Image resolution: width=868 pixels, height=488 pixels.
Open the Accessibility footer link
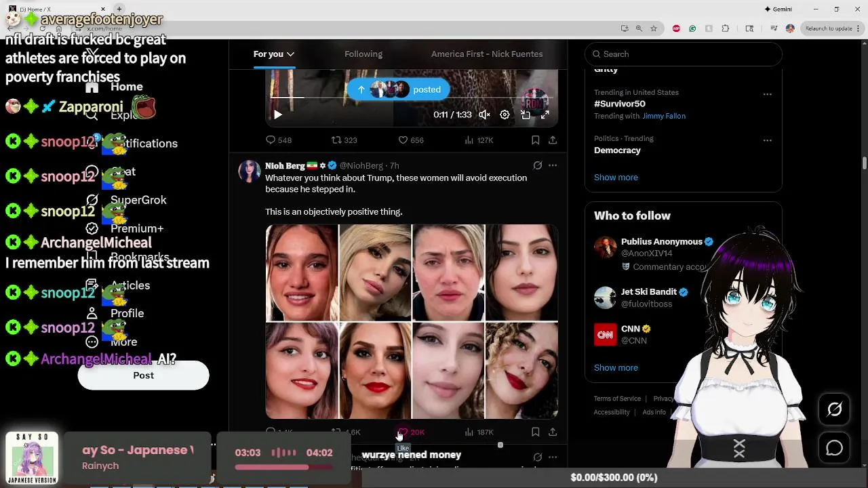[x=612, y=412]
